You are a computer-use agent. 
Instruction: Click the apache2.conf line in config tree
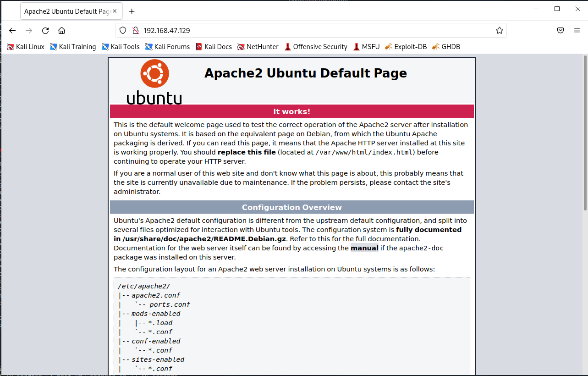(x=156, y=295)
